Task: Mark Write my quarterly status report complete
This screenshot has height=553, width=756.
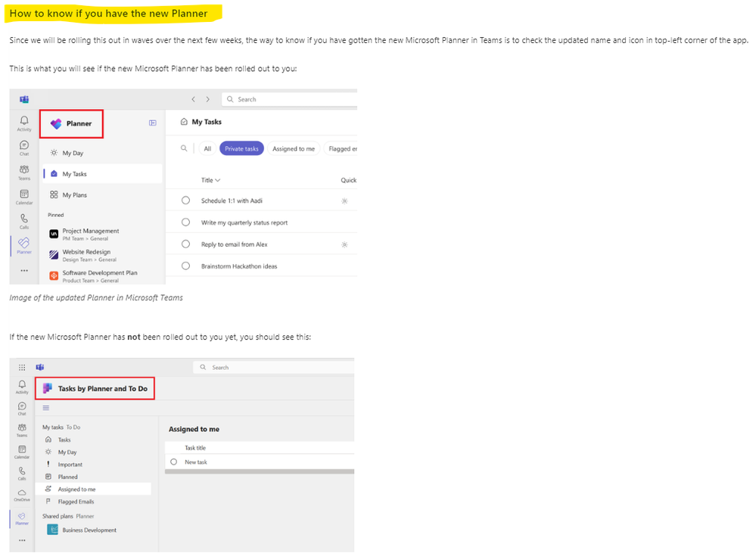Action: pos(185,222)
